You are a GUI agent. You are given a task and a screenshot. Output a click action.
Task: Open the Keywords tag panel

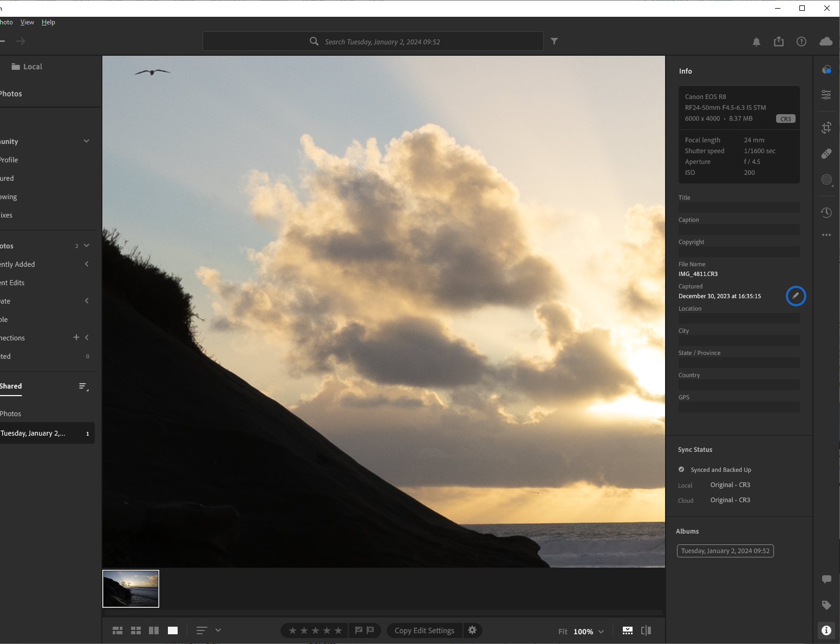826,605
